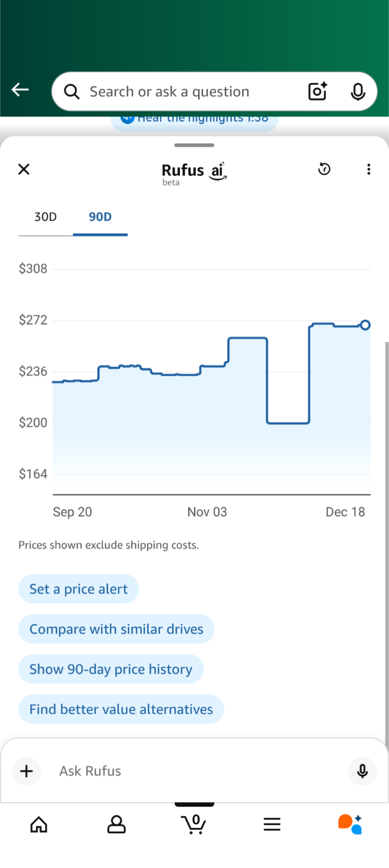Tap Set a price alert
The height and width of the screenshot is (868, 389).
(x=79, y=589)
